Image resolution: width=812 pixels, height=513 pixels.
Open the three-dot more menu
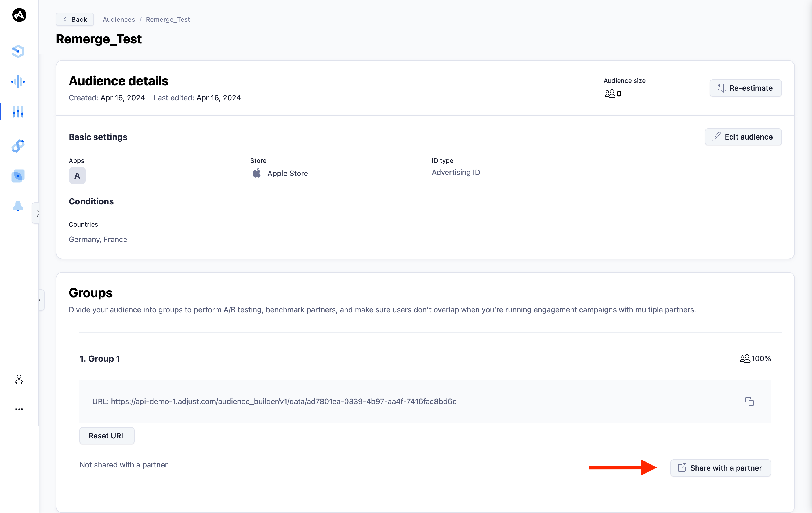point(19,409)
